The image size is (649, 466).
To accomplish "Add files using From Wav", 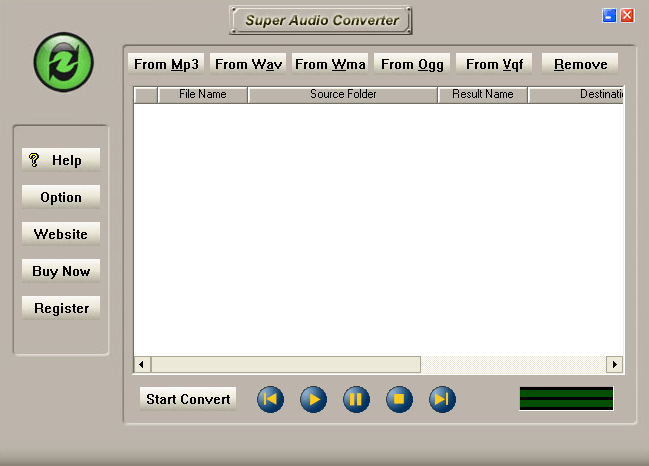I will point(248,64).
